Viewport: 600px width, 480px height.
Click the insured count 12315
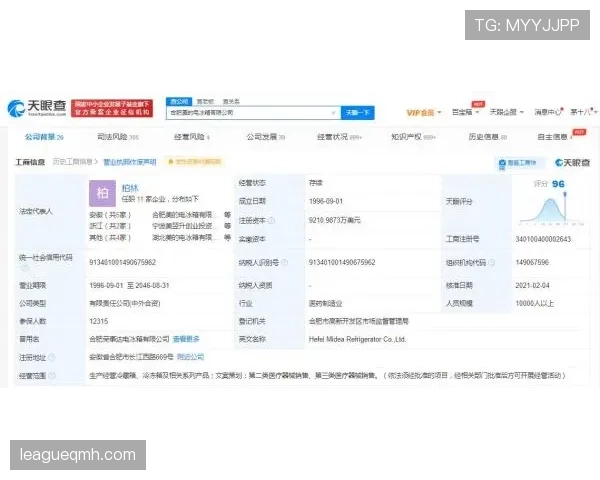98,321
